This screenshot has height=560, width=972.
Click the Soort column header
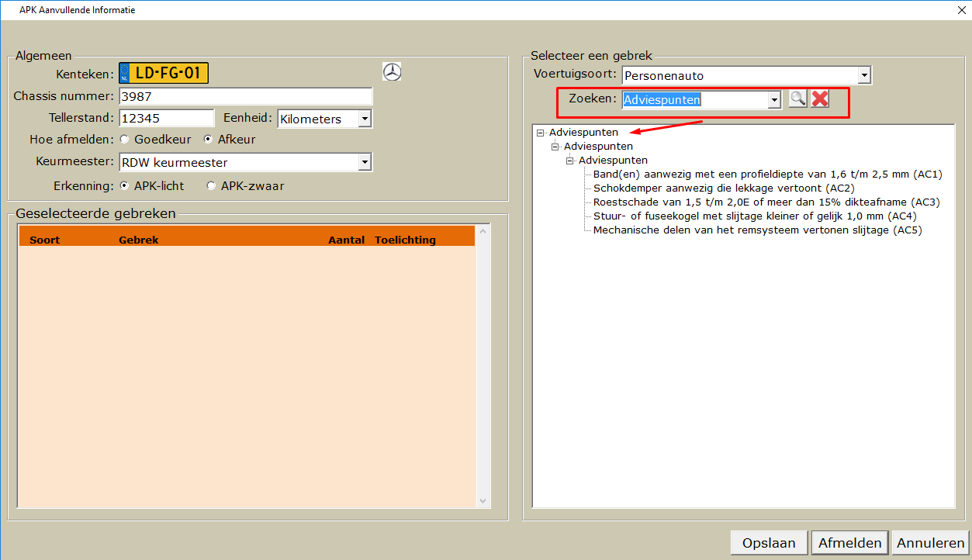point(45,240)
